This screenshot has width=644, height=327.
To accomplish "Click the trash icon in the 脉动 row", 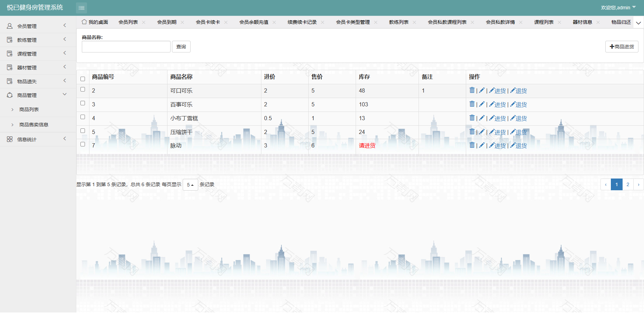I will (x=472, y=145).
